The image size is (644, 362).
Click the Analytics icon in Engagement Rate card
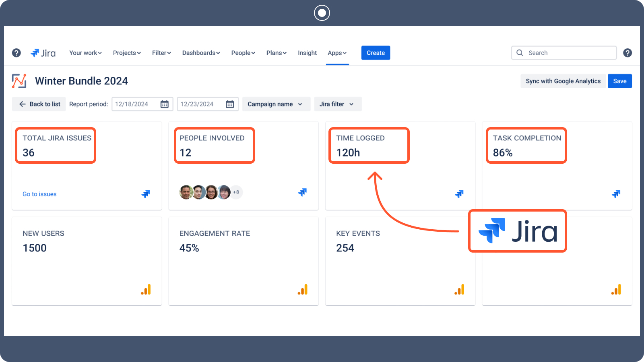(x=303, y=290)
